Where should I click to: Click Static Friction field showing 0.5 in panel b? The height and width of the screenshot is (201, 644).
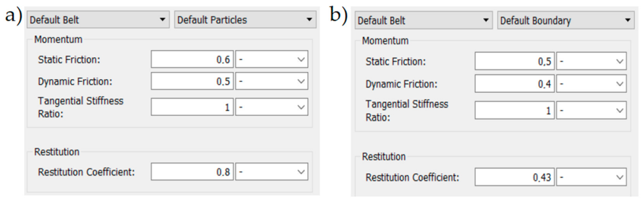(x=514, y=61)
